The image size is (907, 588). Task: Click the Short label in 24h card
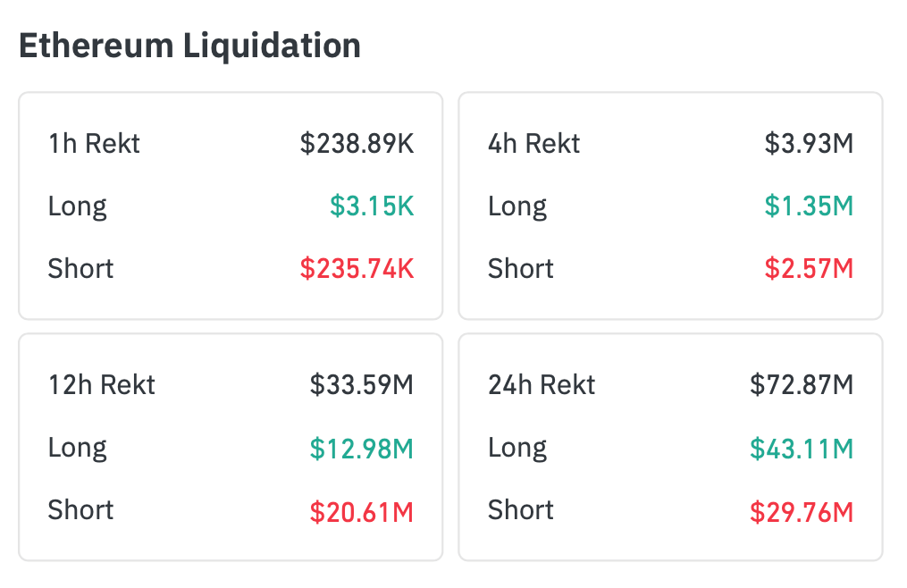[x=520, y=510]
